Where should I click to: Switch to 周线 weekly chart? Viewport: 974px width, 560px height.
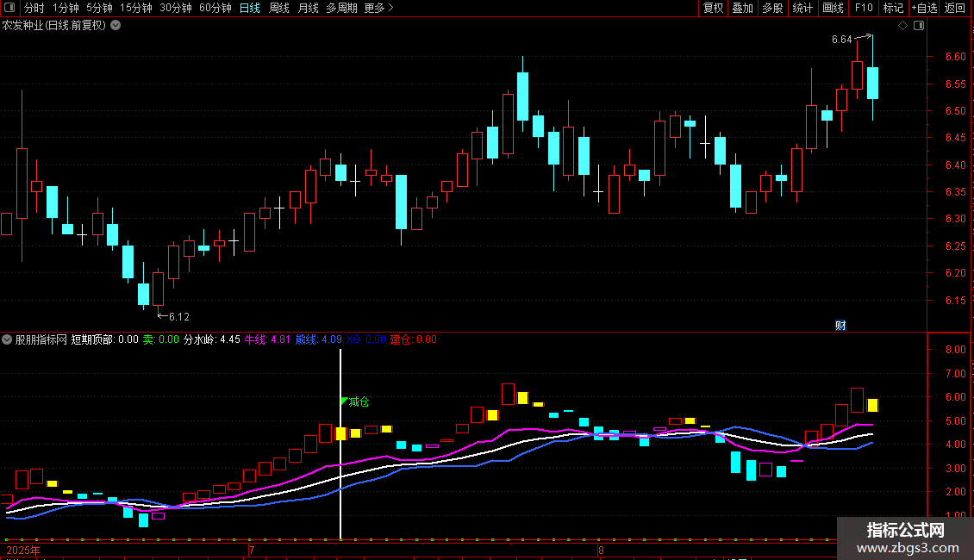coord(279,8)
